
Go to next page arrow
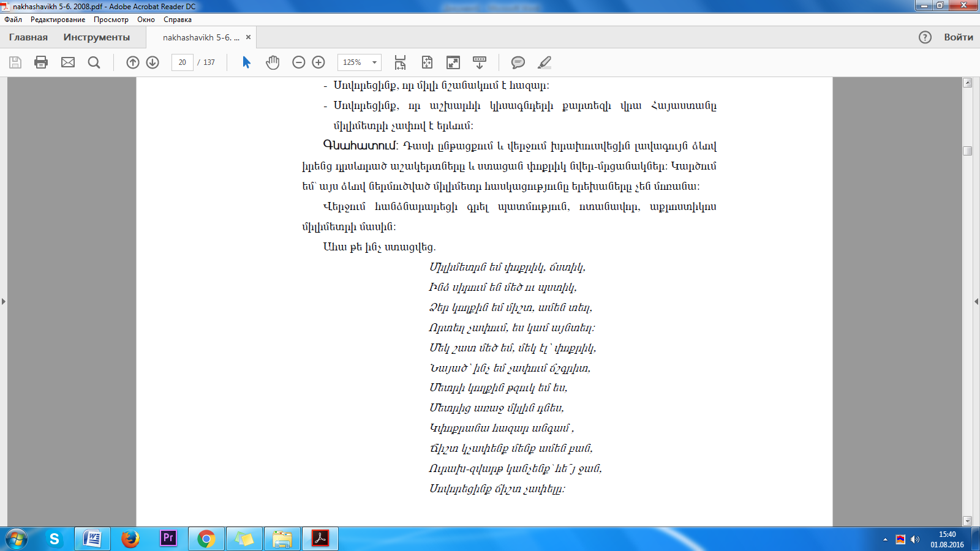pos(153,62)
